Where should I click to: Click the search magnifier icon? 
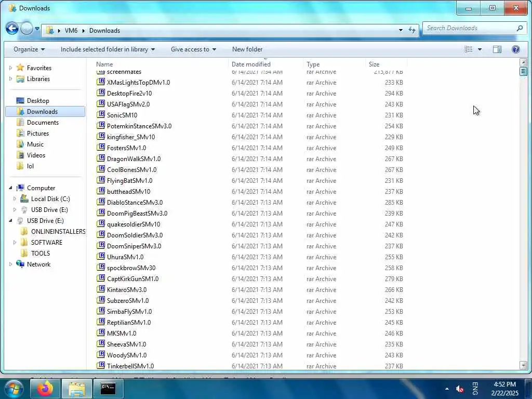coord(520,28)
